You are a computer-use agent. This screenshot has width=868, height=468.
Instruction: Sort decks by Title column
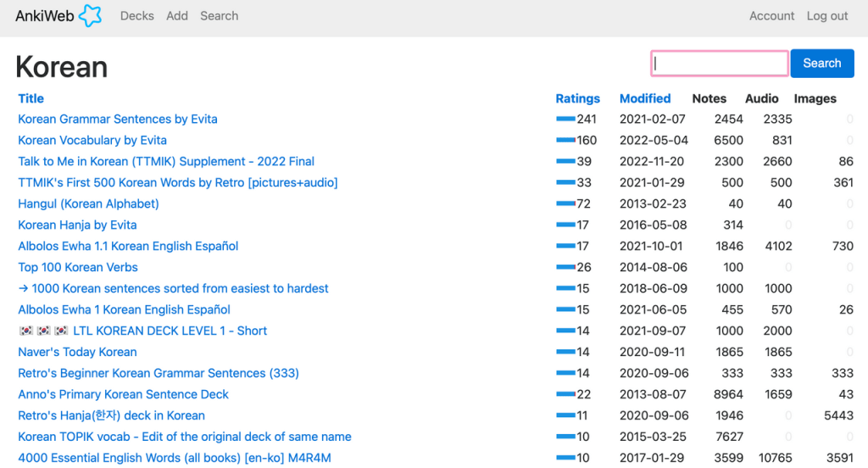pos(31,98)
